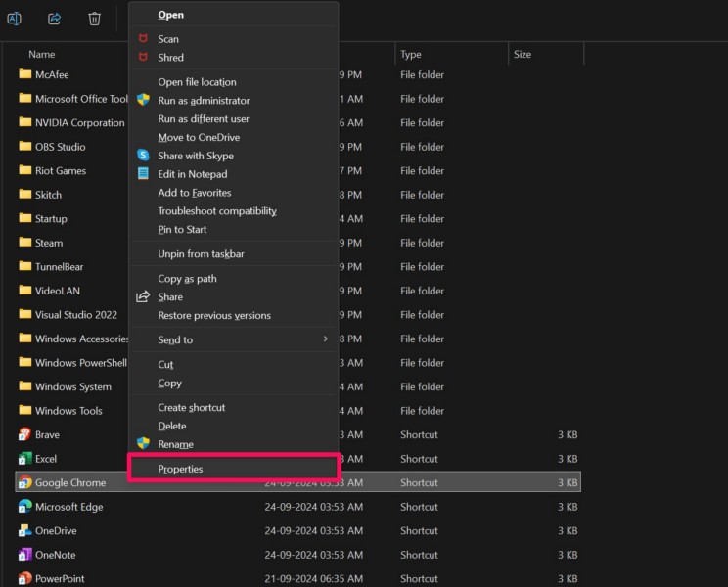Choose Run as administrator
The image size is (728, 587).
(204, 101)
